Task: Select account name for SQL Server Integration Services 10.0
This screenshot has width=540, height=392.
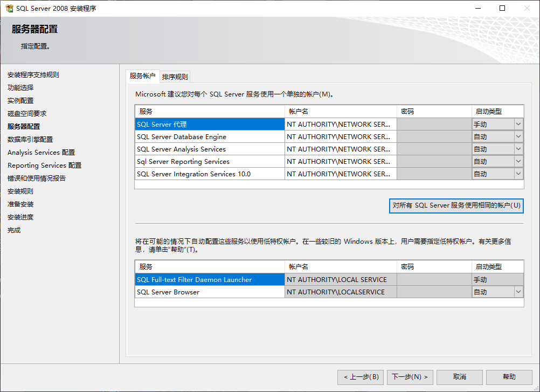Action: 341,174
